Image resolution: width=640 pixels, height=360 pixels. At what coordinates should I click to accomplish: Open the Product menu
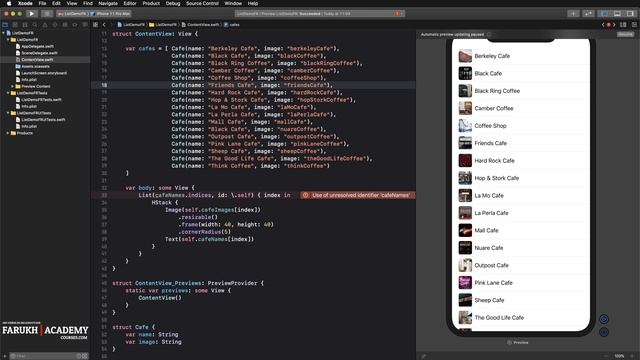[151, 3]
